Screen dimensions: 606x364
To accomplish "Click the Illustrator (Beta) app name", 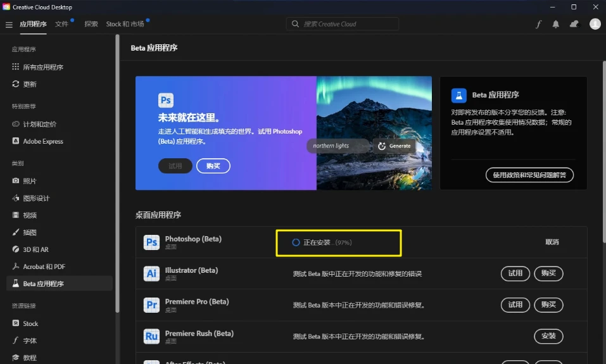I will point(191,270).
